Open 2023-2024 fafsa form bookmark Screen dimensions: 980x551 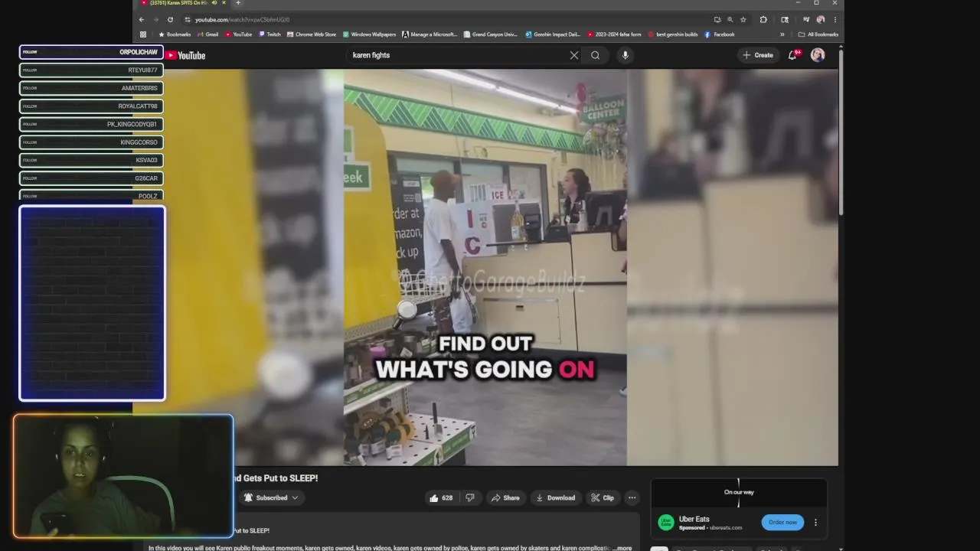(614, 34)
